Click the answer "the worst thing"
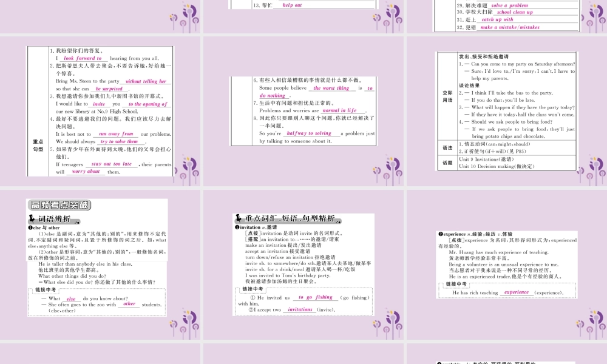This screenshot has height=364, width=607. tap(331, 88)
